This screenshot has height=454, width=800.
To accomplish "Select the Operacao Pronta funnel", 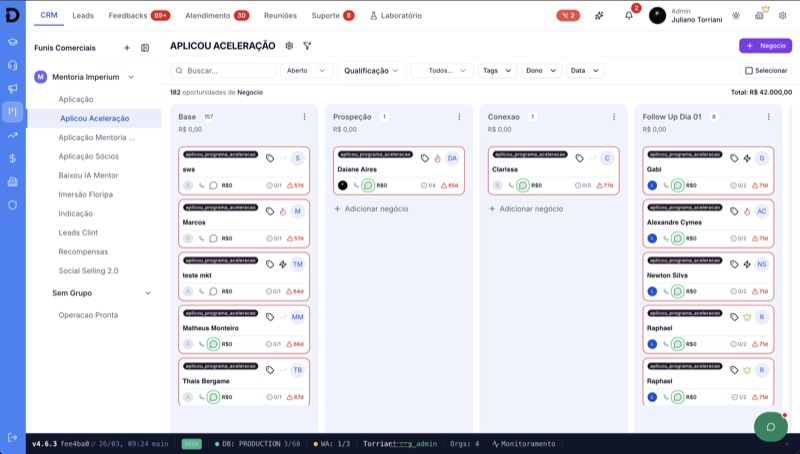I will [88, 315].
